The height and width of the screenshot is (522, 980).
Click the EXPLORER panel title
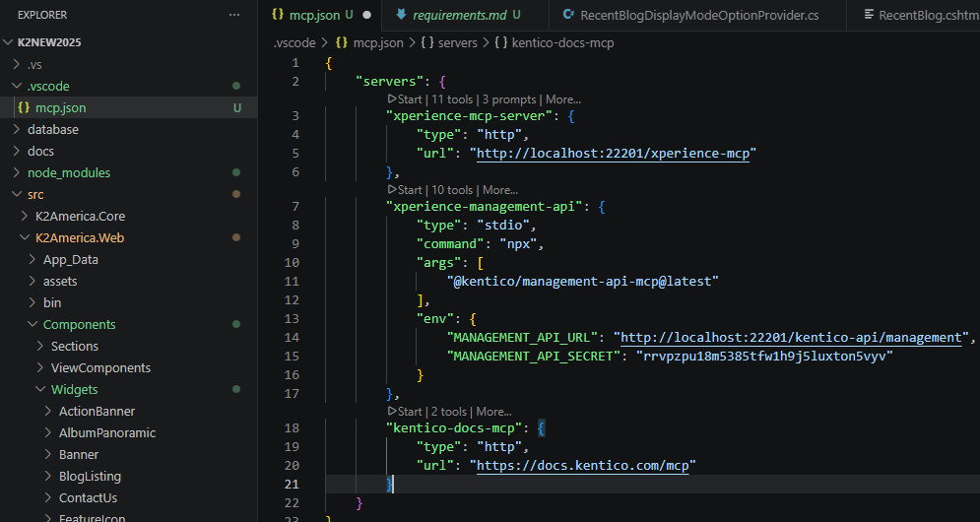tap(42, 15)
